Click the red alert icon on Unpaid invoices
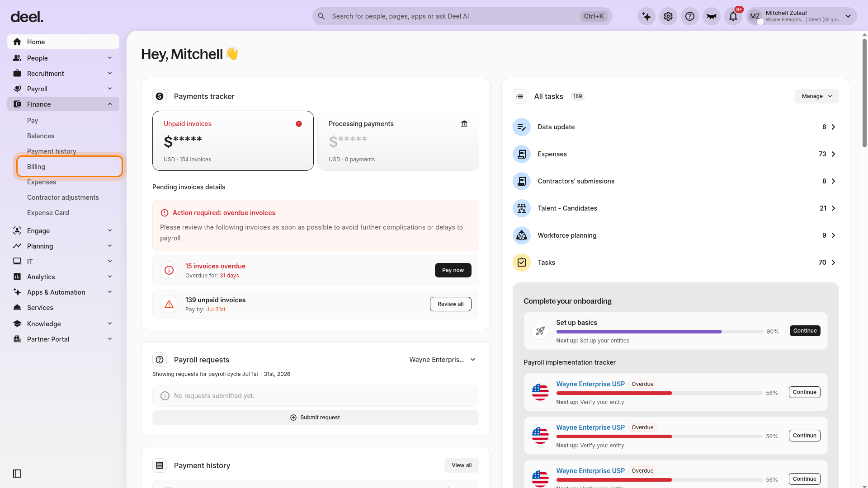The height and width of the screenshot is (488, 868). tap(299, 124)
